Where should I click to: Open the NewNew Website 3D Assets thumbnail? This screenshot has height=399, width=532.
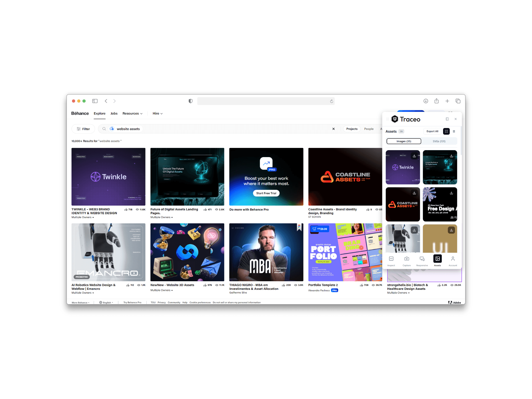tap(187, 252)
